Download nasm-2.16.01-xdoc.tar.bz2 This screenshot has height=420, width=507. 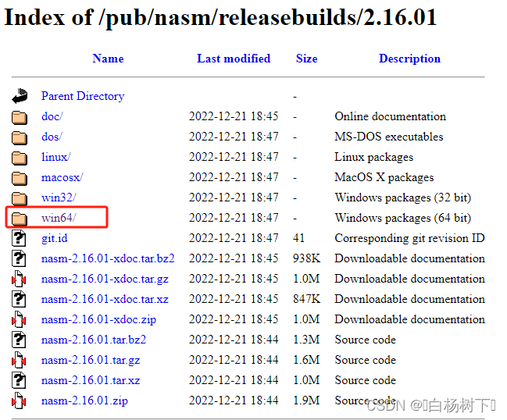coord(108,258)
